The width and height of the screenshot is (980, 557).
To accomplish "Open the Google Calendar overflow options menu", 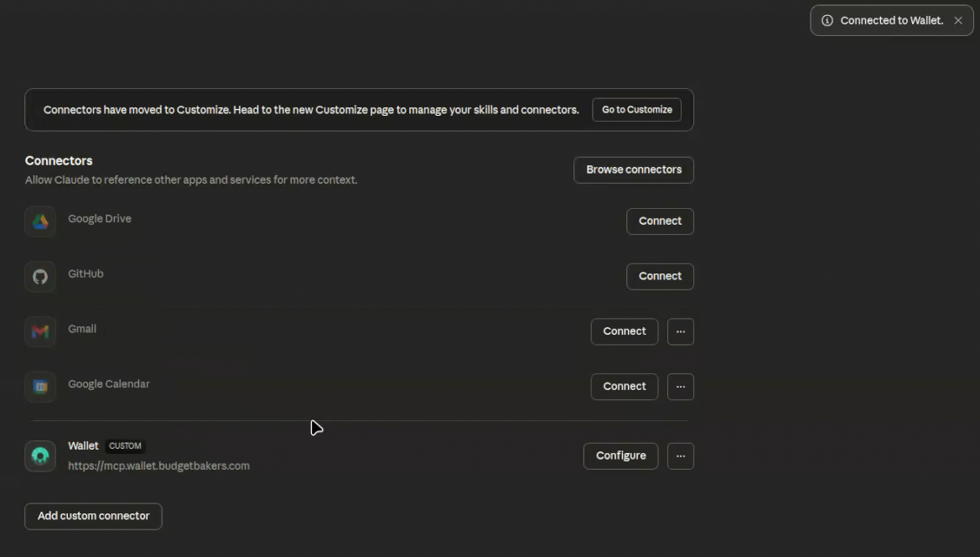I will pos(680,387).
